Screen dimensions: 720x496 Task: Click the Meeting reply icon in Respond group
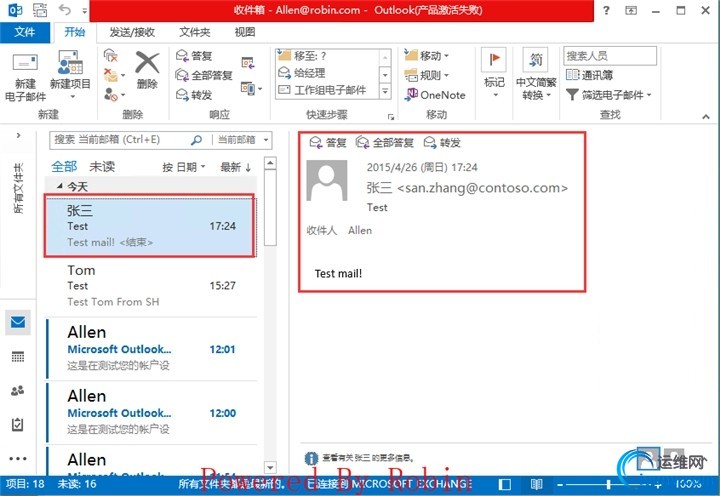pyautogui.click(x=248, y=63)
